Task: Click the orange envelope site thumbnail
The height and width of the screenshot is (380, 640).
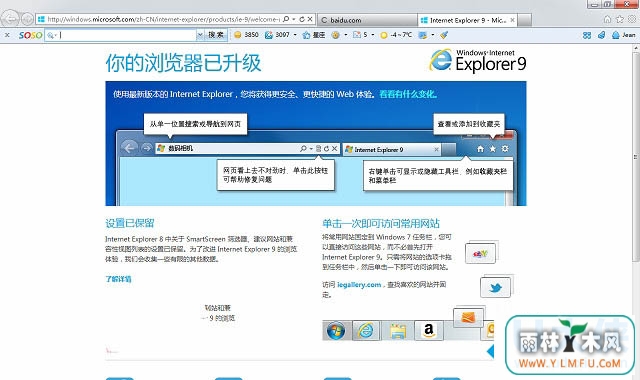Action: point(468,317)
